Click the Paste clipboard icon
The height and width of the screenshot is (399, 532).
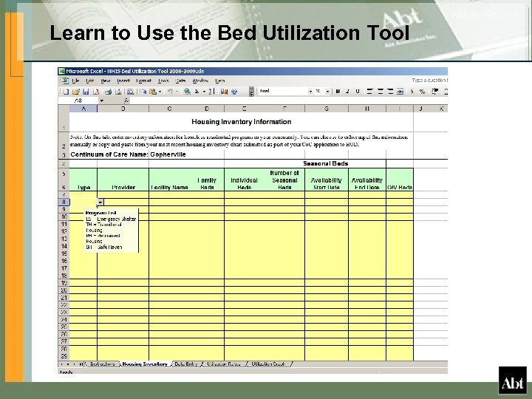click(153, 92)
